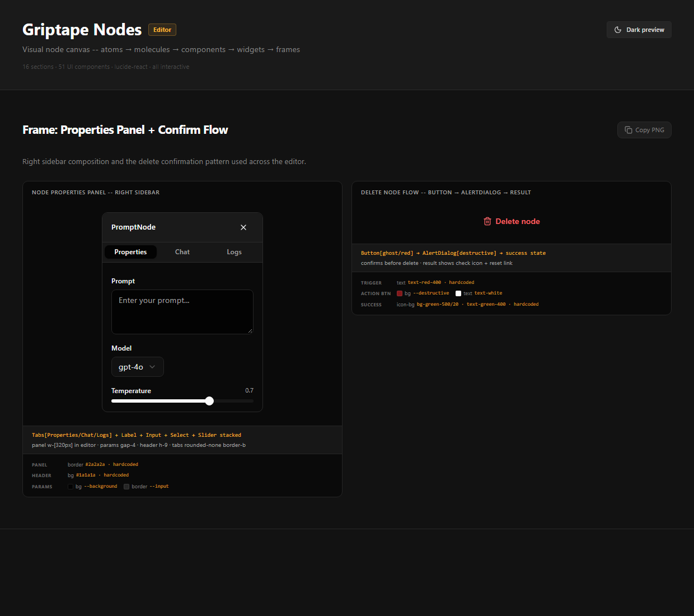Click the text-red-400 token in TRIGGER row

pyautogui.click(x=424, y=282)
